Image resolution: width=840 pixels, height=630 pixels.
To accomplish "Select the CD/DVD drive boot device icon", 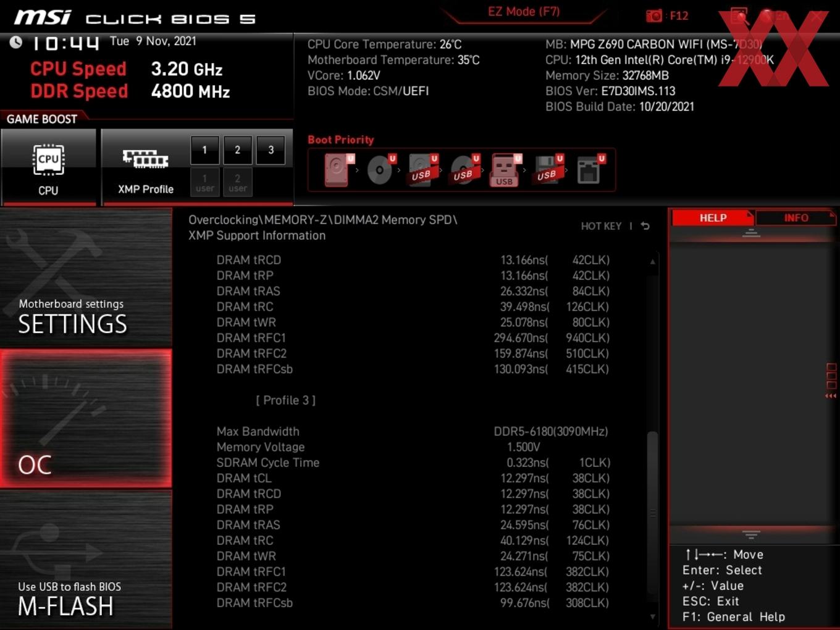I will 380,170.
